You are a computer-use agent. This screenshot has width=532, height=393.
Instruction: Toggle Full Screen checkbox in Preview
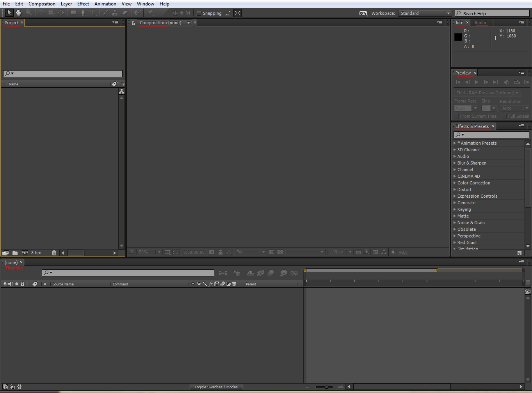point(504,116)
